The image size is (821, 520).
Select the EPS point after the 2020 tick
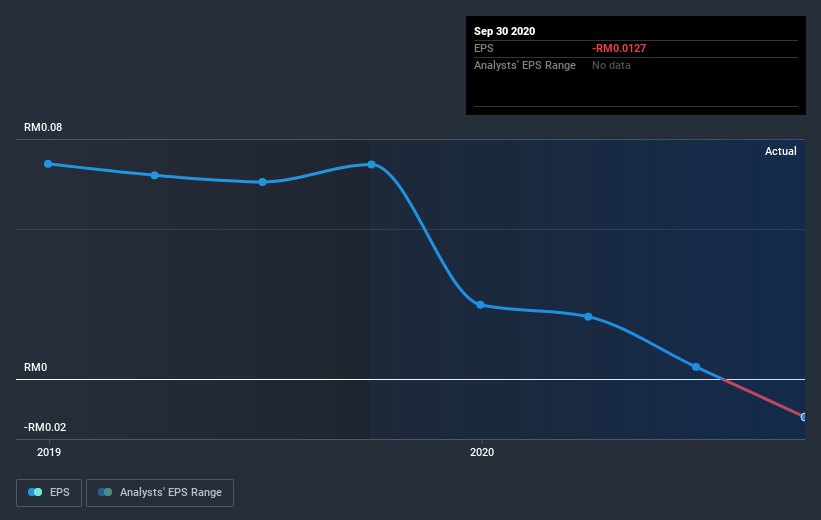(x=588, y=317)
